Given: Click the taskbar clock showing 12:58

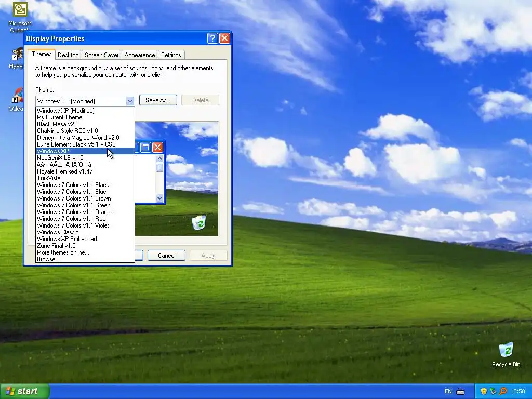Looking at the screenshot, I should [x=517, y=391].
